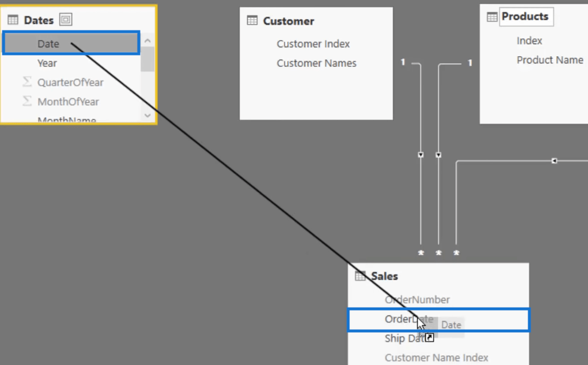Click the focus mode icon beside Dates
The width and height of the screenshot is (588, 365).
pos(66,20)
